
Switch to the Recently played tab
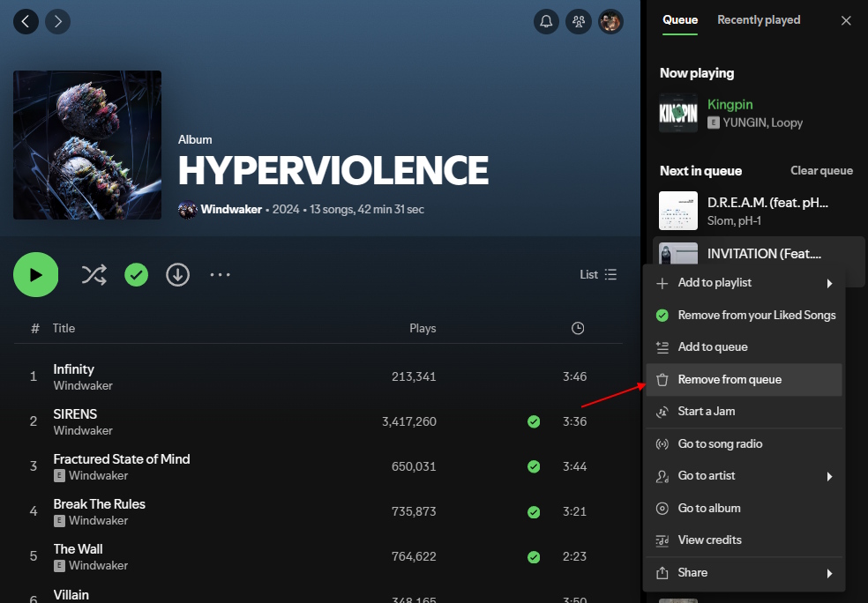[758, 19]
